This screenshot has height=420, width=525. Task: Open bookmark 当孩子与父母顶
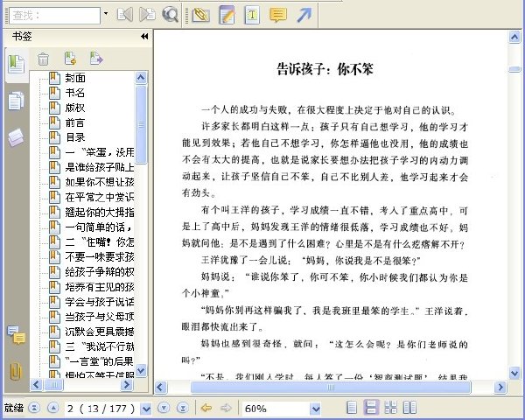[x=100, y=317]
